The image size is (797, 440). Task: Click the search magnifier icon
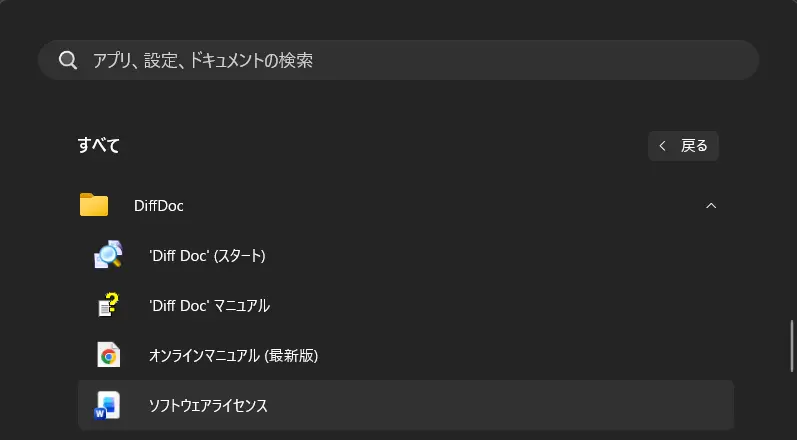tap(68, 60)
